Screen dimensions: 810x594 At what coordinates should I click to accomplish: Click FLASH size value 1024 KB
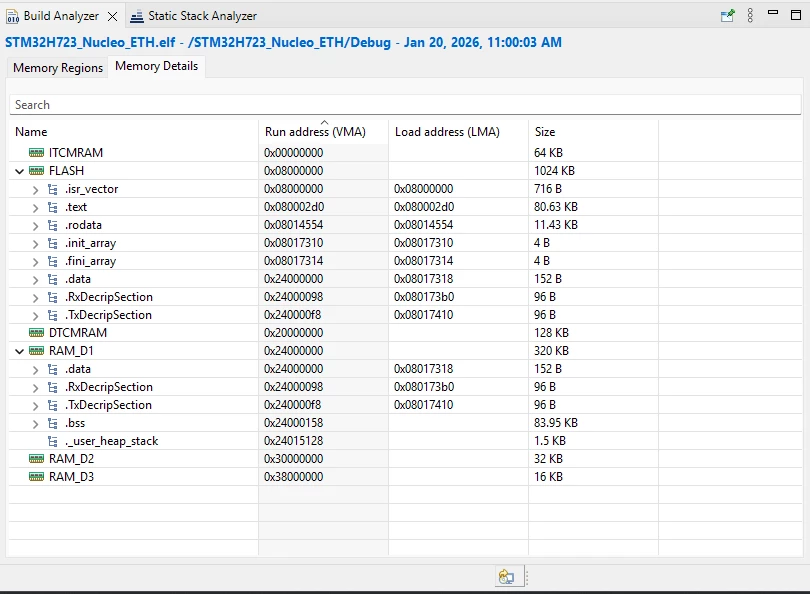[x=554, y=171]
